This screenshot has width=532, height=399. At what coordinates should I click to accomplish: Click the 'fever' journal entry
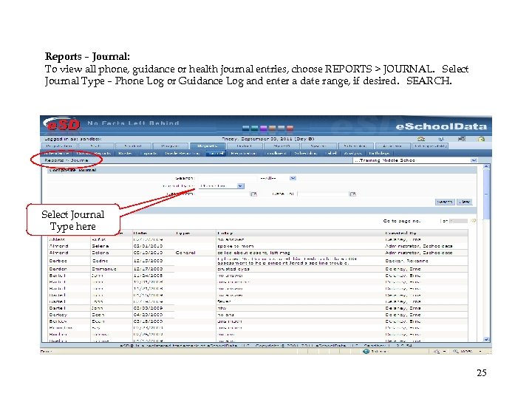[224, 301]
